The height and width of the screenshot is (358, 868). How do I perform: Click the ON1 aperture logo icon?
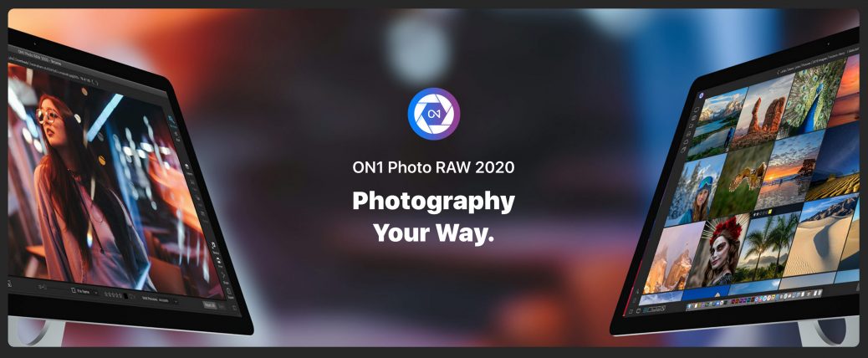coord(433,114)
